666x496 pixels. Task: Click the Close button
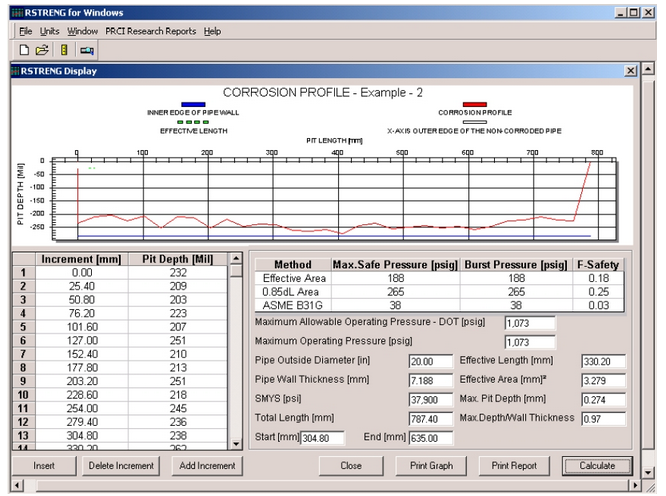tap(351, 466)
